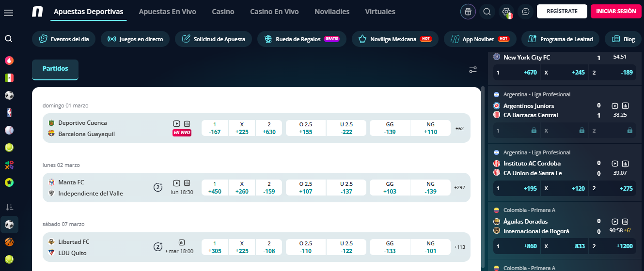The height and width of the screenshot is (271, 644).
Task: Click the Novibet logo icon
Action: [x=37, y=12]
